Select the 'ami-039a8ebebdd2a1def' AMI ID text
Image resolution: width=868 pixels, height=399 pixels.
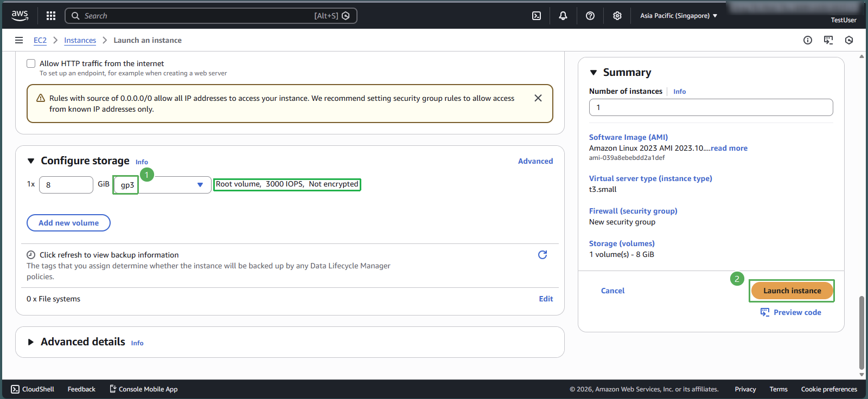[x=627, y=158]
